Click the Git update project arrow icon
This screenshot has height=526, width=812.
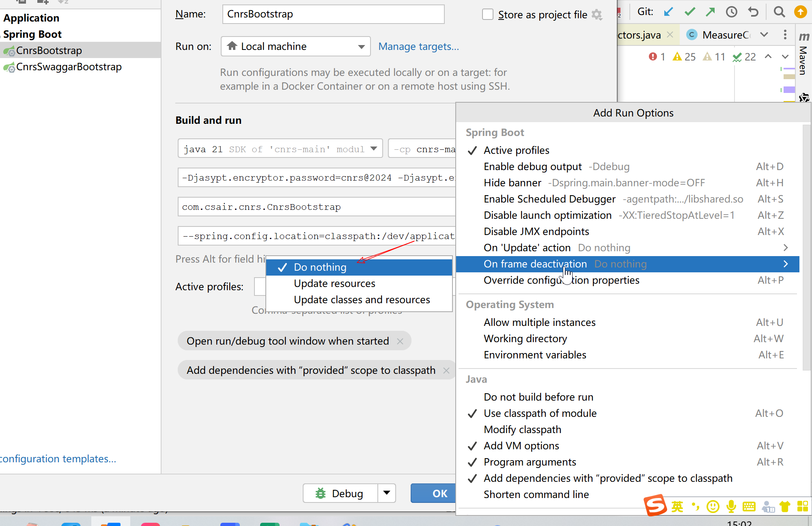coord(668,12)
